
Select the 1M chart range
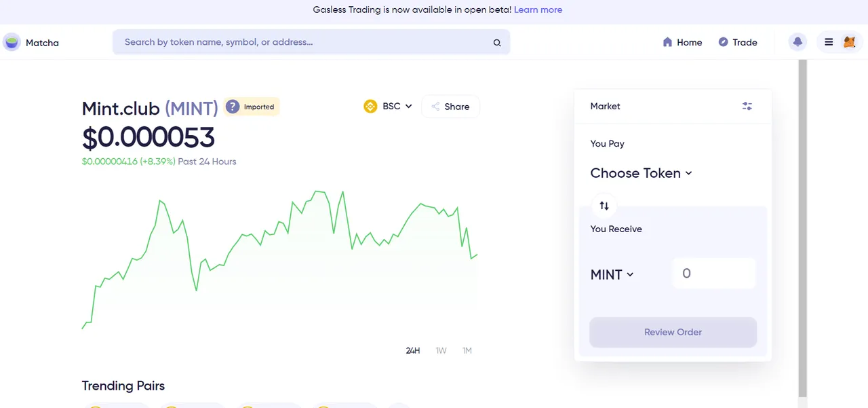click(x=467, y=351)
